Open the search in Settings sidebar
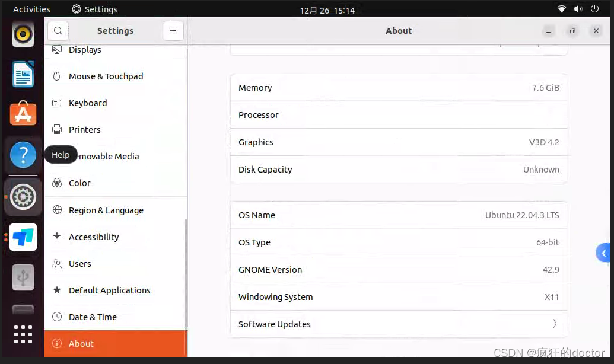614x364 pixels. tap(58, 30)
